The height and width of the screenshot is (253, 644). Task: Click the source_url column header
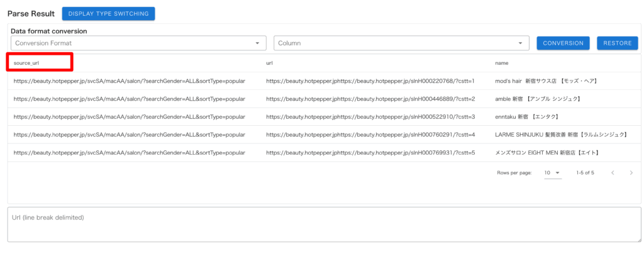click(26, 63)
